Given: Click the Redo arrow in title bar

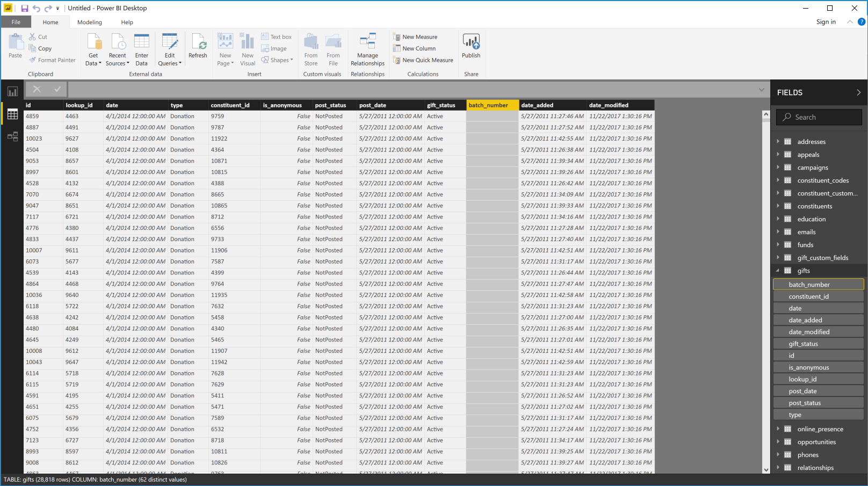Looking at the screenshot, I should [48, 8].
